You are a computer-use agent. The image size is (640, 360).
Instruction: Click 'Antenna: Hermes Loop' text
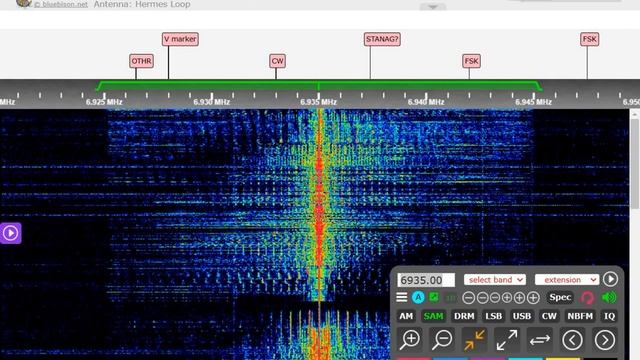142,4
